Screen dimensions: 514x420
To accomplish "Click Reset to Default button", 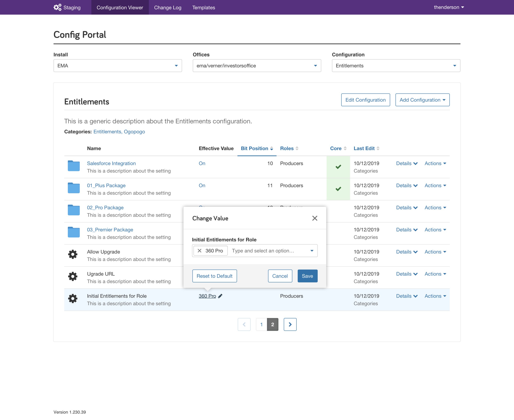I will click(x=215, y=276).
